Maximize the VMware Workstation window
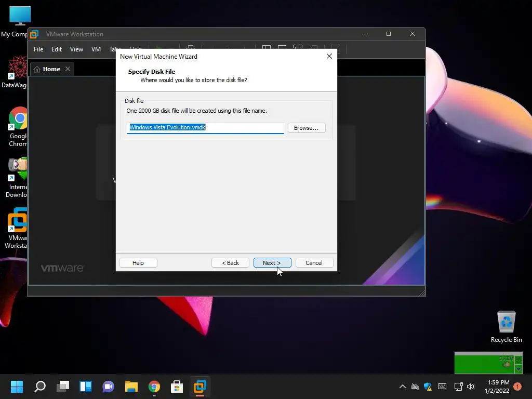The image size is (532, 399). [389, 34]
